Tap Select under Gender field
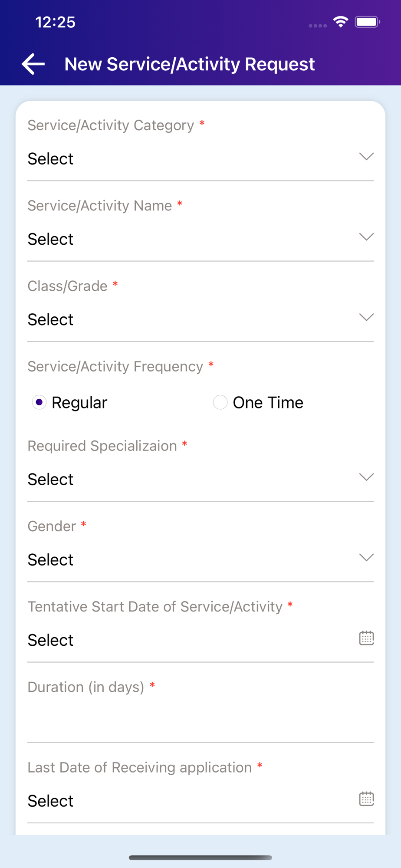The image size is (401, 868). tap(51, 560)
